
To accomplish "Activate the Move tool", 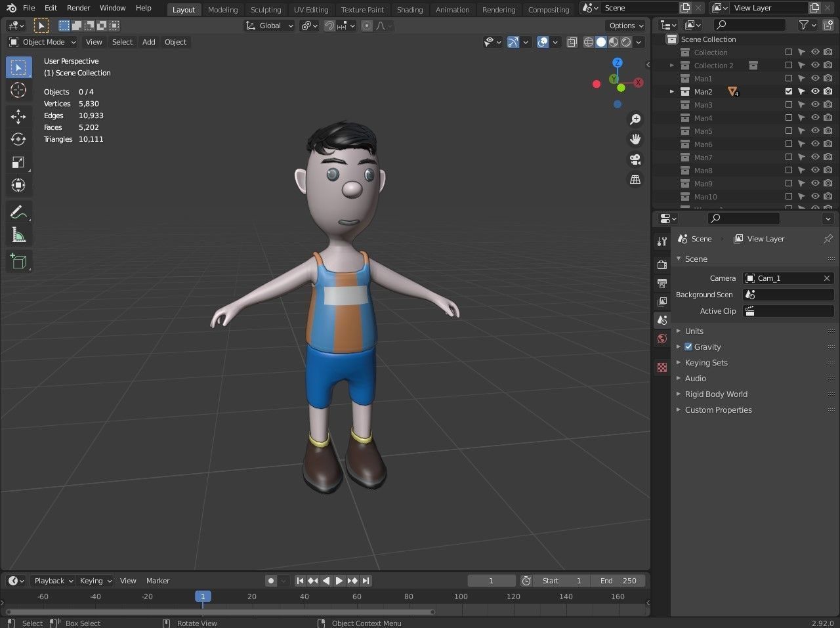I will point(18,116).
